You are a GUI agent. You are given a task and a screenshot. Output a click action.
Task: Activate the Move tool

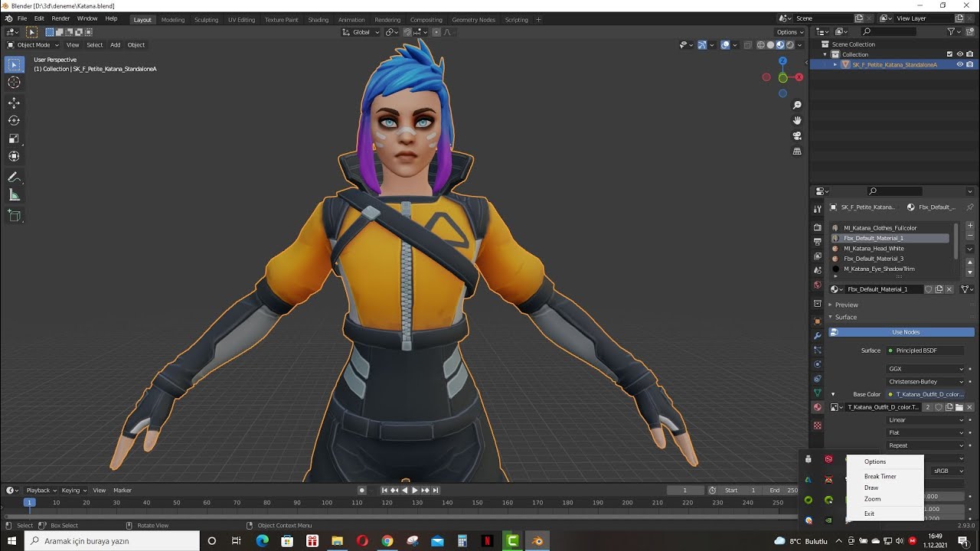[14, 103]
